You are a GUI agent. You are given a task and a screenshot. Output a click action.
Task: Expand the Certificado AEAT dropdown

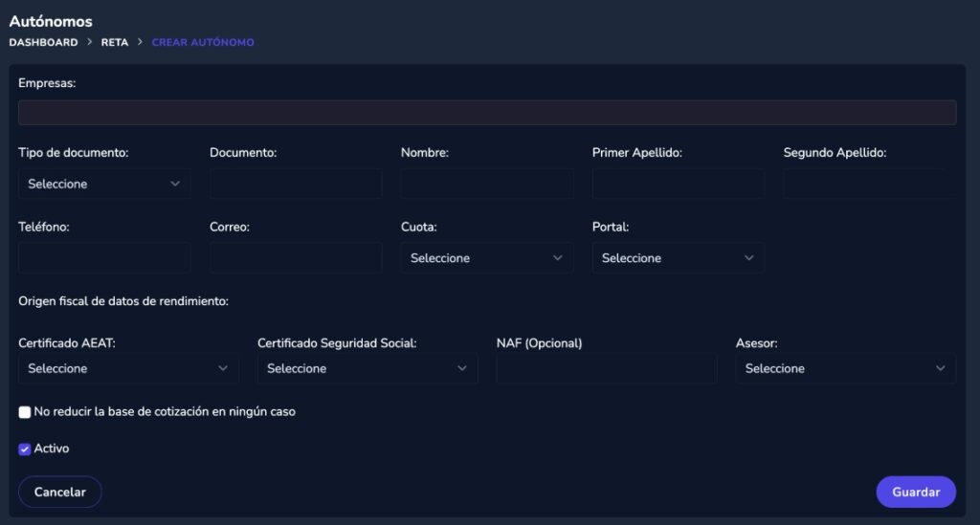128,368
